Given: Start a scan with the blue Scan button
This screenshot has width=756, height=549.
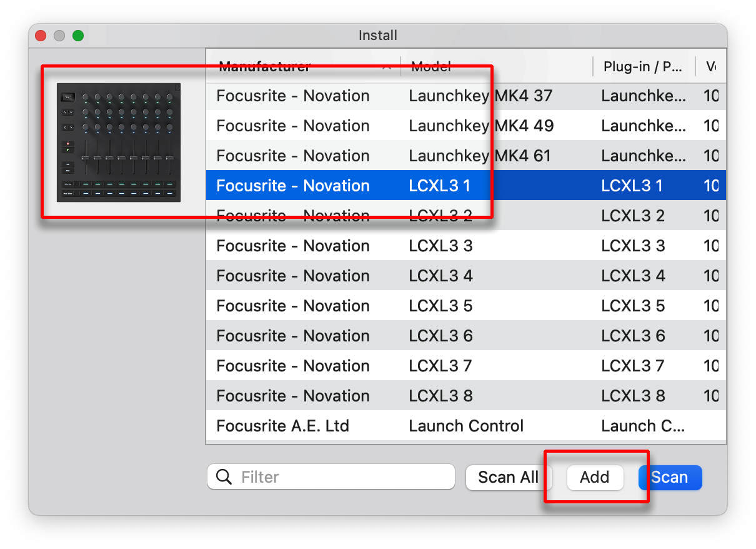Looking at the screenshot, I should click(670, 478).
